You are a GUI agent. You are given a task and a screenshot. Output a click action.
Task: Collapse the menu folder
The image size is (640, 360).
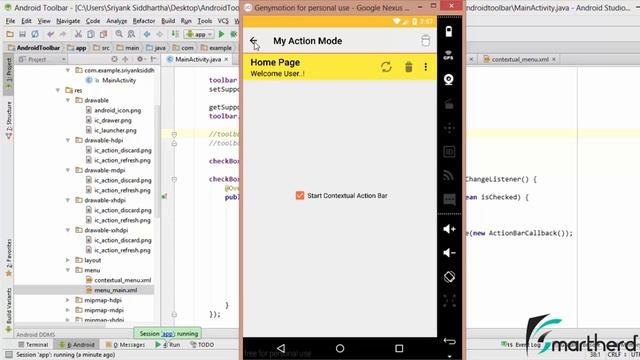pos(68,270)
